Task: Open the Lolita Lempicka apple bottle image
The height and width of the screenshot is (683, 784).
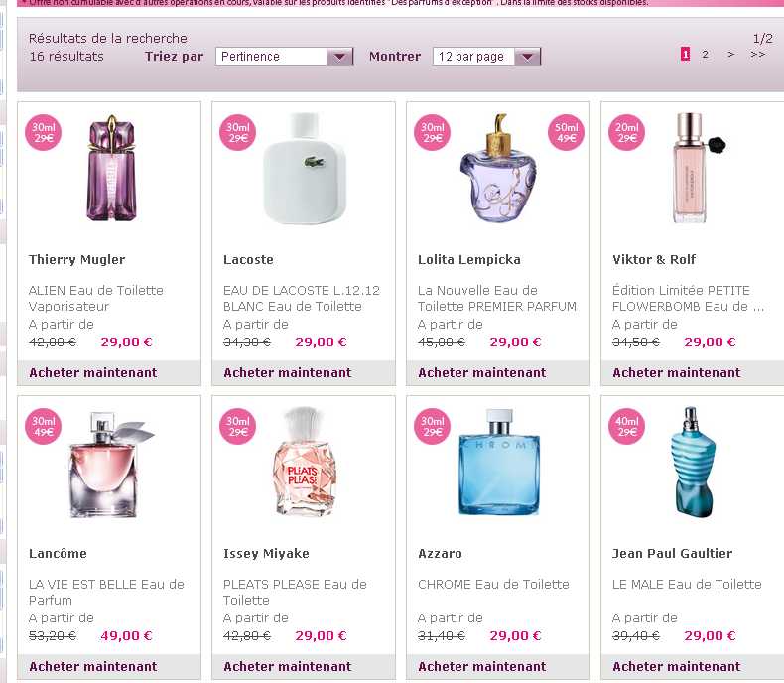Action: 497,168
